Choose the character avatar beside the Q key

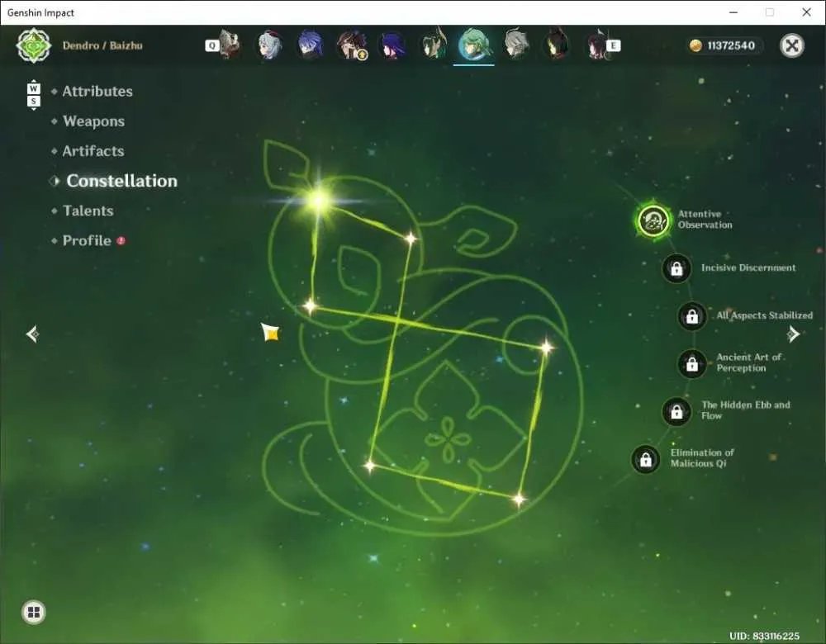[x=230, y=45]
